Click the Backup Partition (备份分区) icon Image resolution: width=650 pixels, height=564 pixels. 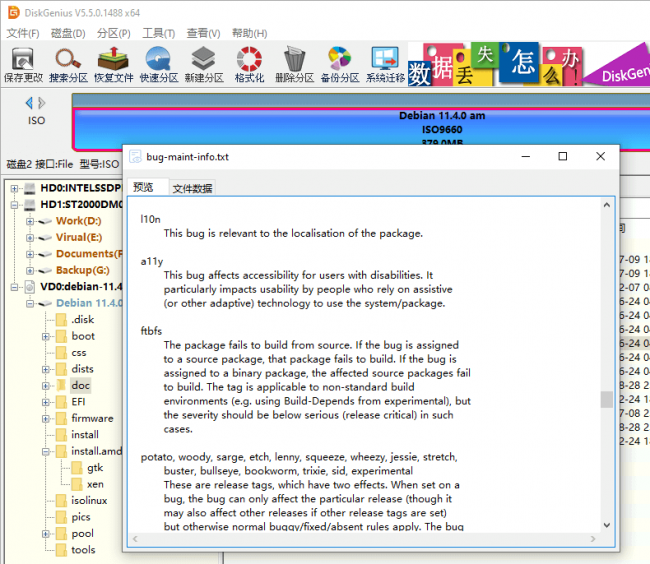(340, 65)
